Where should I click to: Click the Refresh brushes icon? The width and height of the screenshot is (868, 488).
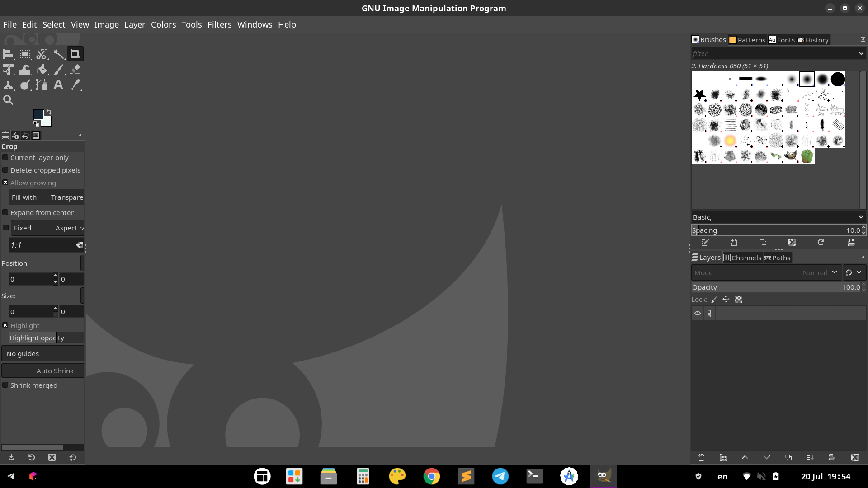pyautogui.click(x=821, y=243)
